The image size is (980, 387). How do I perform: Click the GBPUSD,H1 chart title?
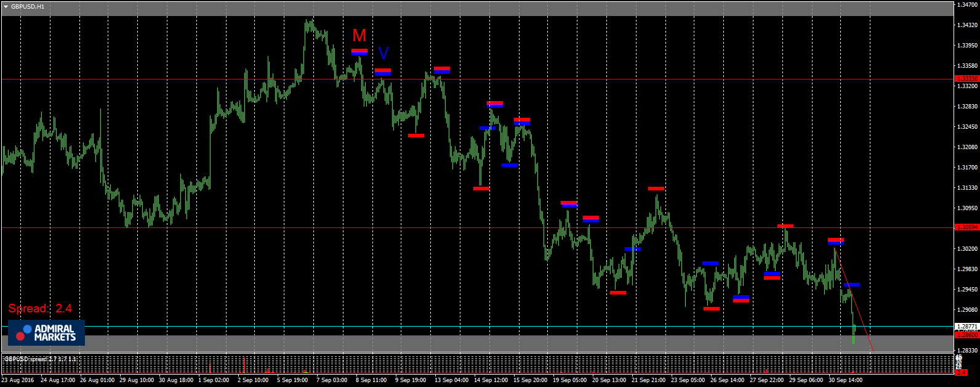point(28,6)
